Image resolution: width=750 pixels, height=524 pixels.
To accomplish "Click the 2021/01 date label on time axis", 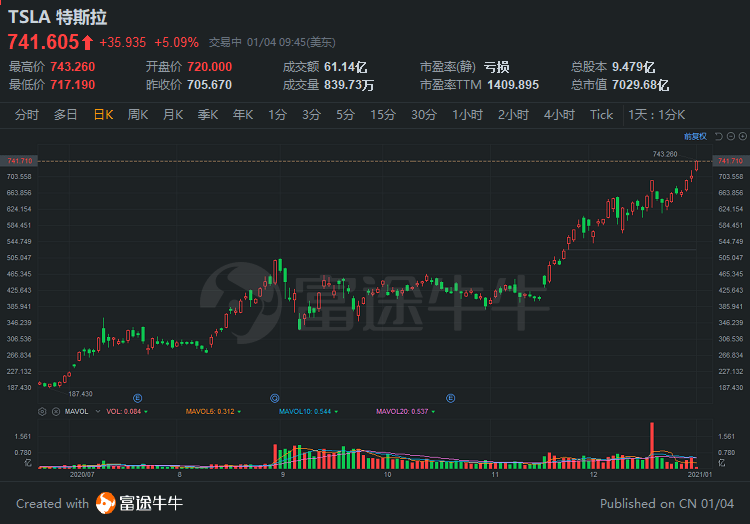I will point(700,475).
